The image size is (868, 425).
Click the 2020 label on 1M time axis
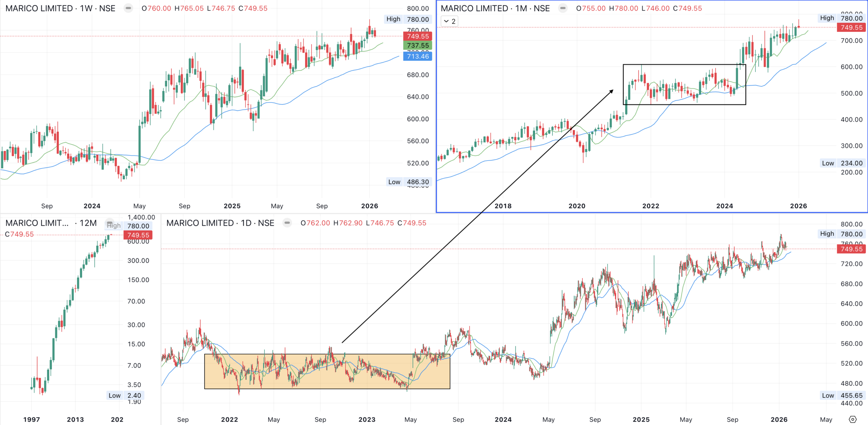(577, 206)
